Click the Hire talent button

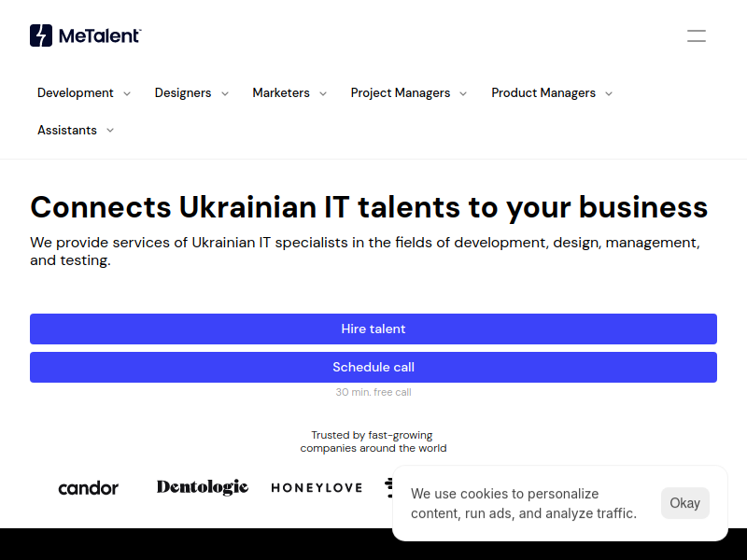[373, 329]
